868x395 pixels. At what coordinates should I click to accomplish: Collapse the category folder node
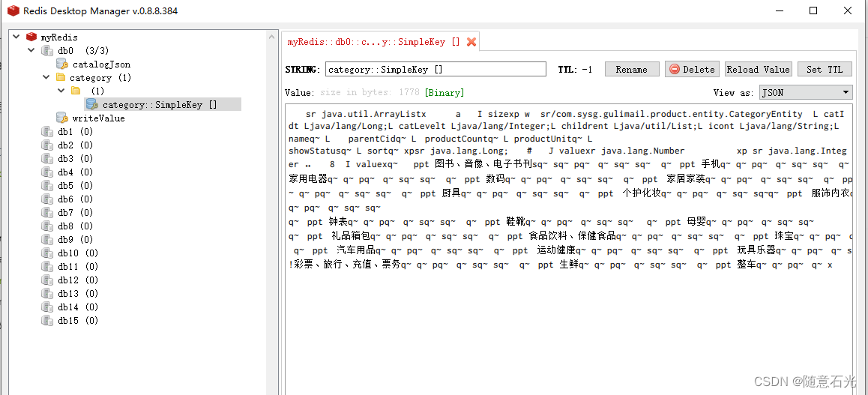click(x=46, y=77)
